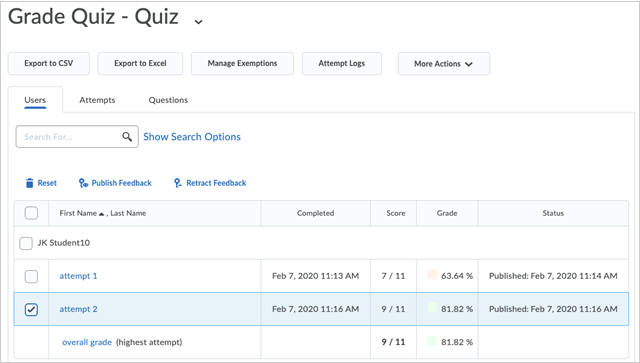Viewport: 640px width, 363px height.
Task: Click the Show Search Options link
Action: [192, 137]
